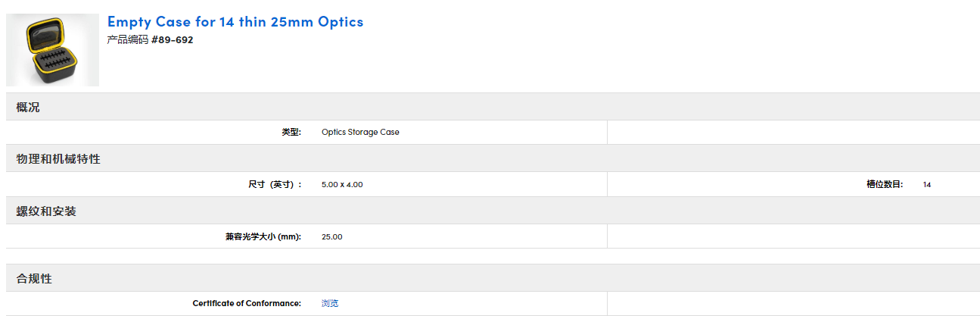This screenshot has width=980, height=316.
Task: Click the 类型 label
Action: 291,132
